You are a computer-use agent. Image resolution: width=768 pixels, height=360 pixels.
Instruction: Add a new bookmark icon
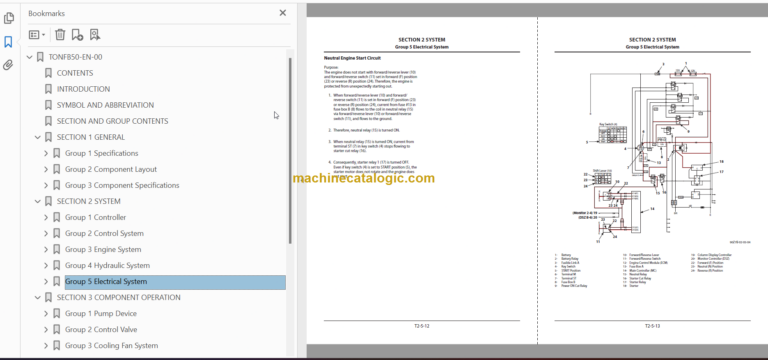point(77,35)
